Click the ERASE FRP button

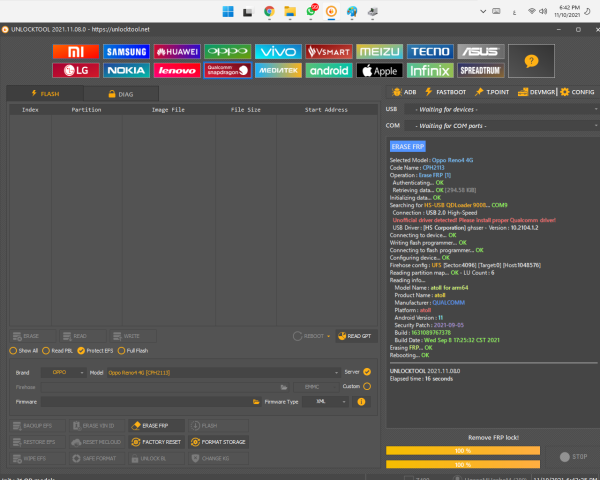tap(156, 426)
